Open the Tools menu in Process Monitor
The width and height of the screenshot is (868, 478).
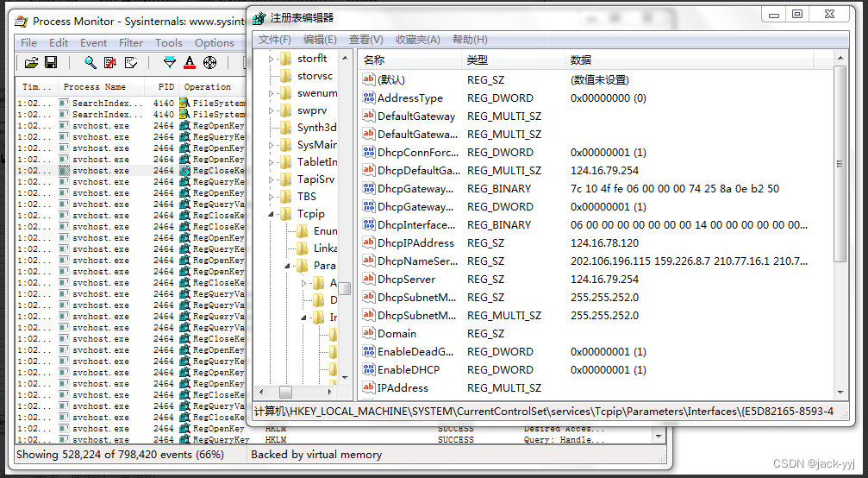click(x=169, y=42)
